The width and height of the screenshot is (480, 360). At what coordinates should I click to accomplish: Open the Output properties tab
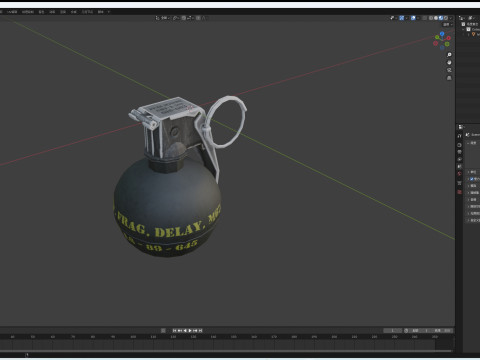(x=459, y=152)
